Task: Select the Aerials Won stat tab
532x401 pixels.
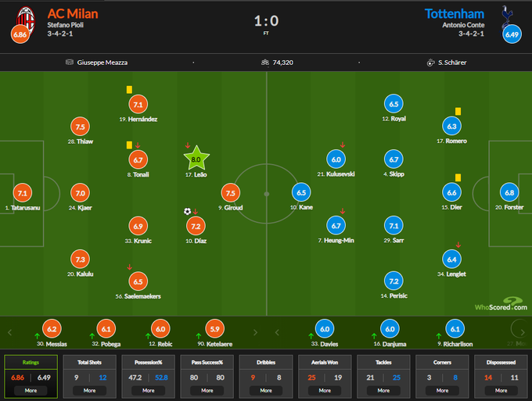Action: pyautogui.click(x=325, y=363)
